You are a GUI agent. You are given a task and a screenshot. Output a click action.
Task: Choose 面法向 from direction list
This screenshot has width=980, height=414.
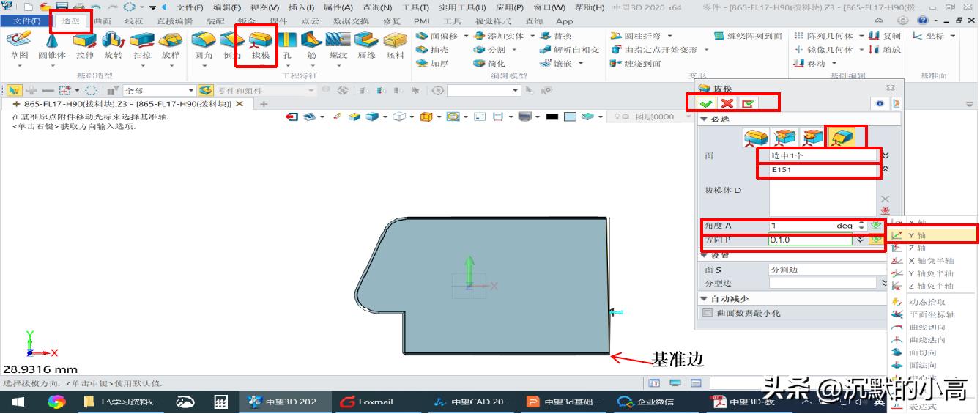[x=933, y=365]
